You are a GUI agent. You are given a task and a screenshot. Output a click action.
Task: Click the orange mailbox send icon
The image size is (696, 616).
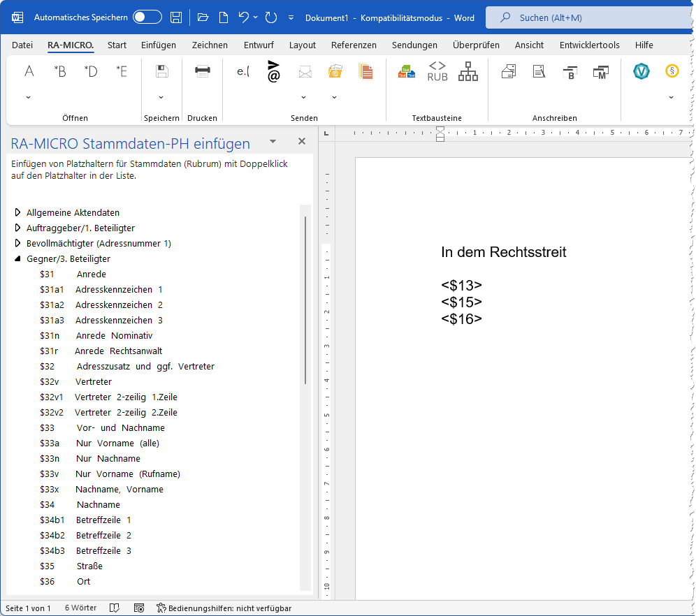(335, 71)
